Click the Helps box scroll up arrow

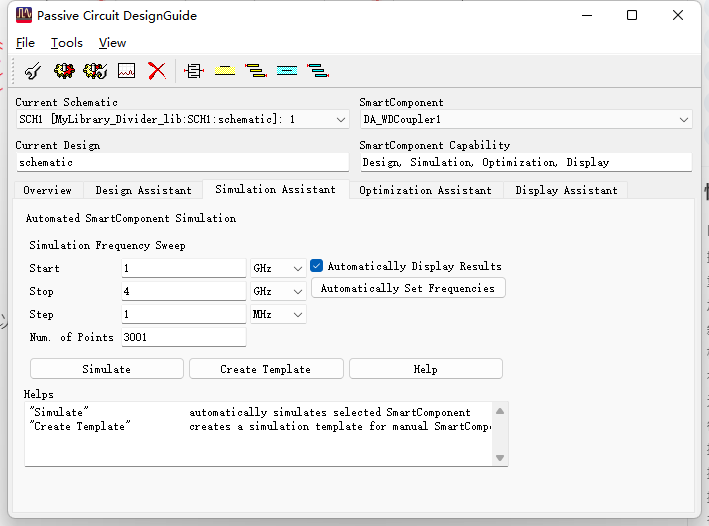pyautogui.click(x=500, y=411)
